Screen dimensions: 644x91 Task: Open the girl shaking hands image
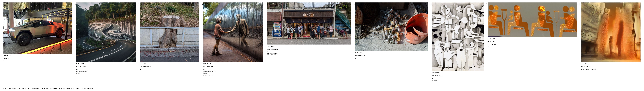pos(233,32)
